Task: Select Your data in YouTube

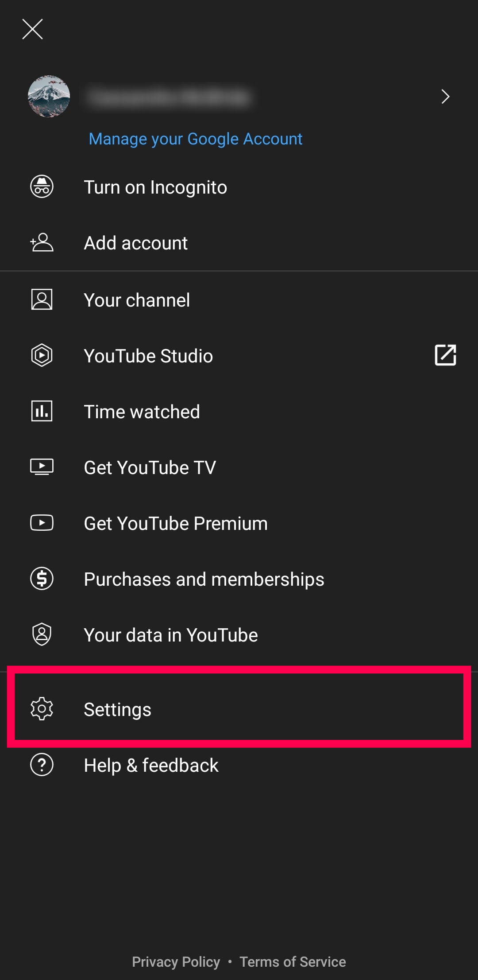Action: pyautogui.click(x=171, y=635)
